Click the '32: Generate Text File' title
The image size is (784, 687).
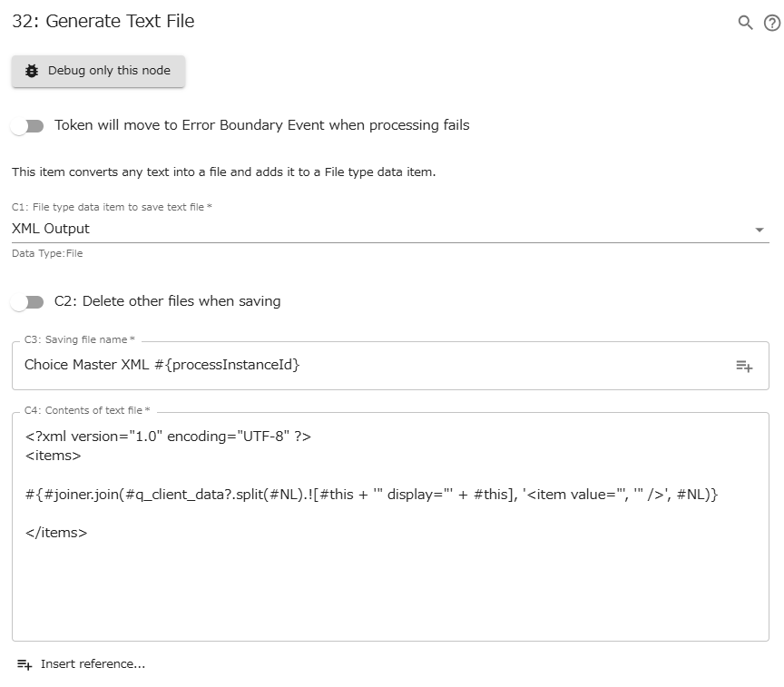tap(103, 21)
